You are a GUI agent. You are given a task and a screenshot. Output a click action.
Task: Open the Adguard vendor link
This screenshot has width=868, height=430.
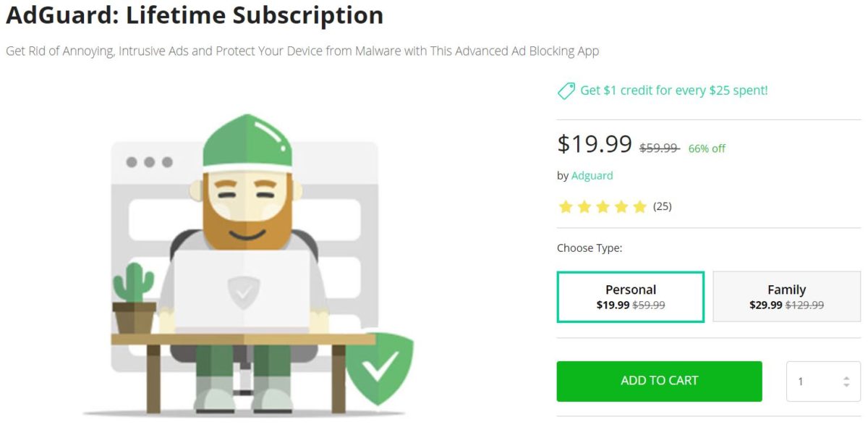tap(592, 175)
